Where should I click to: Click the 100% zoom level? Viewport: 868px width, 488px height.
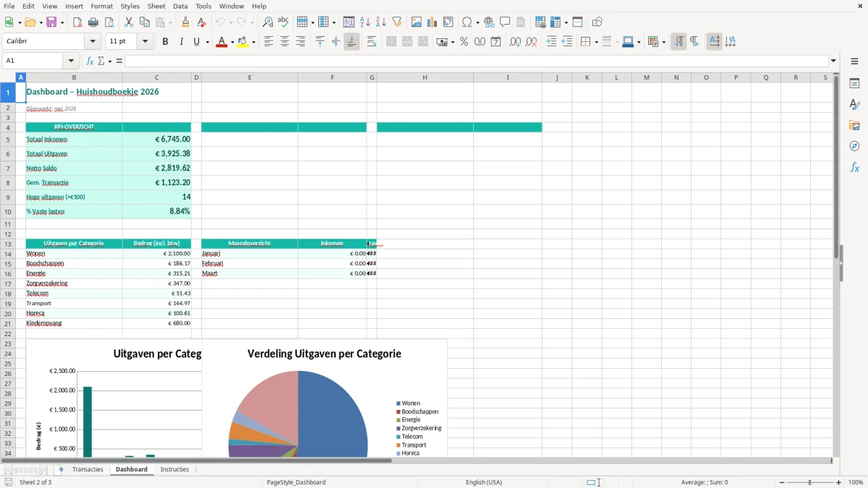coord(856,482)
